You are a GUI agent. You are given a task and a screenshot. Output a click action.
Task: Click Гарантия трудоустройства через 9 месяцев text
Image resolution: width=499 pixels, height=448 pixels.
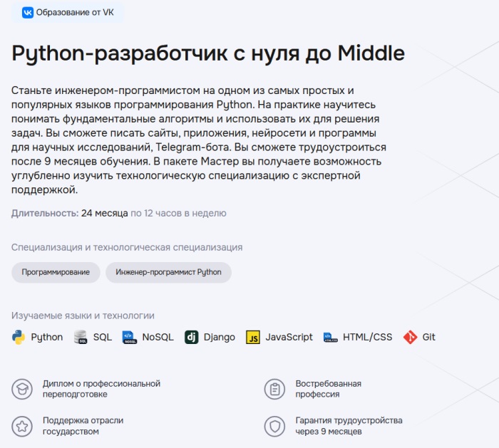click(349, 427)
